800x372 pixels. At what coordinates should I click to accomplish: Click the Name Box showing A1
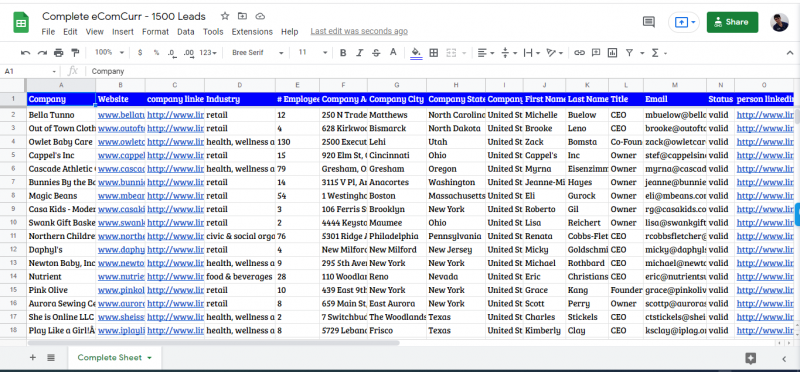30,71
